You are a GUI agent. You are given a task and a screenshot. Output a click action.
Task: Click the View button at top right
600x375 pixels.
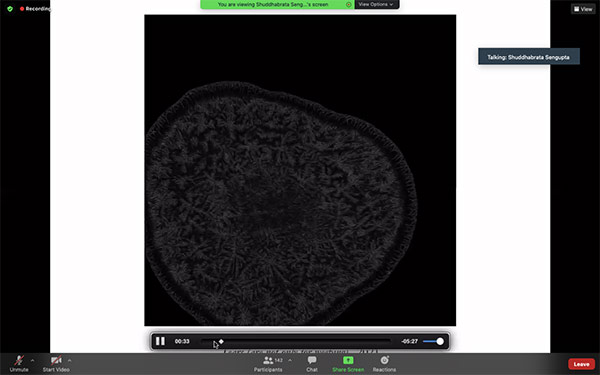583,9
